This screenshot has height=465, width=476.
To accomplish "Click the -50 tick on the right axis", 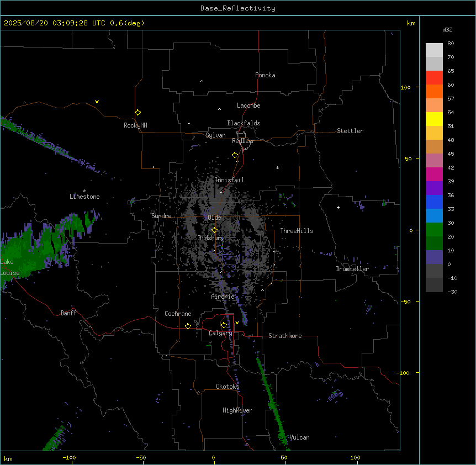I will click(x=406, y=302).
